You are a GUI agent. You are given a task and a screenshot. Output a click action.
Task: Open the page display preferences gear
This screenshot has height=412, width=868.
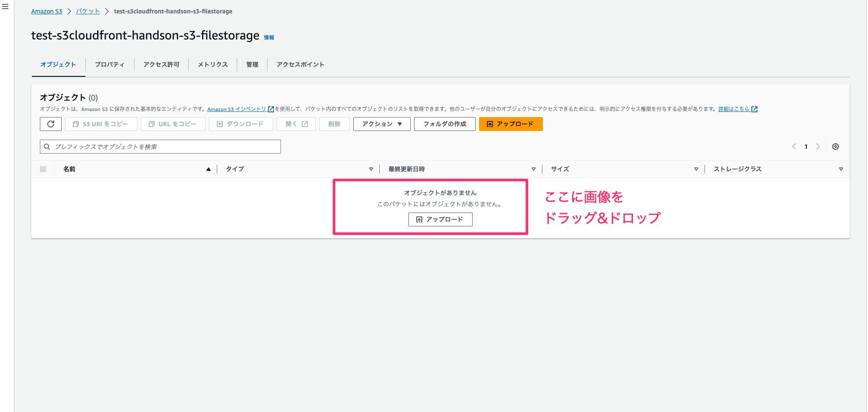pyautogui.click(x=835, y=147)
